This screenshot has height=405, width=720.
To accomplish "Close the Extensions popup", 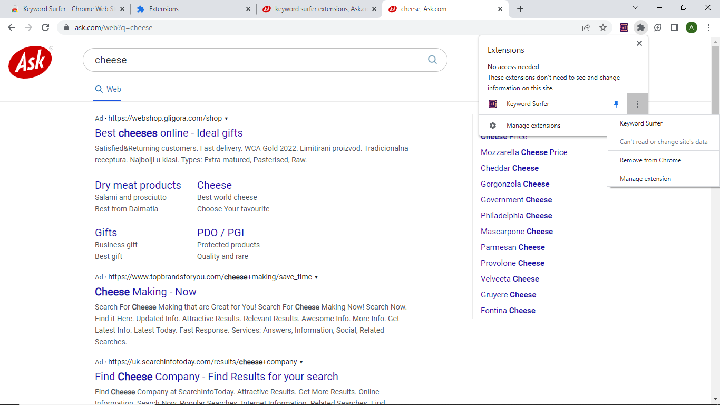I will point(639,44).
